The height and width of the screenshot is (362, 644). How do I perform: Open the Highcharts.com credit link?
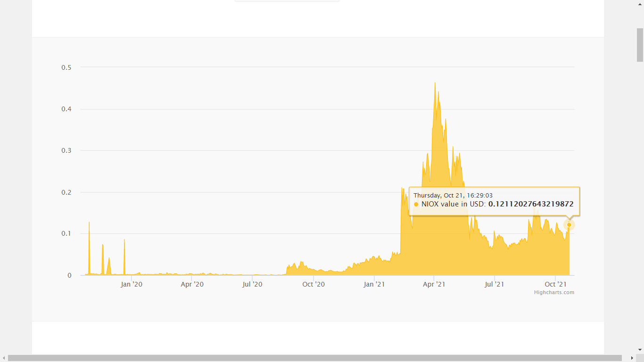[554, 292]
